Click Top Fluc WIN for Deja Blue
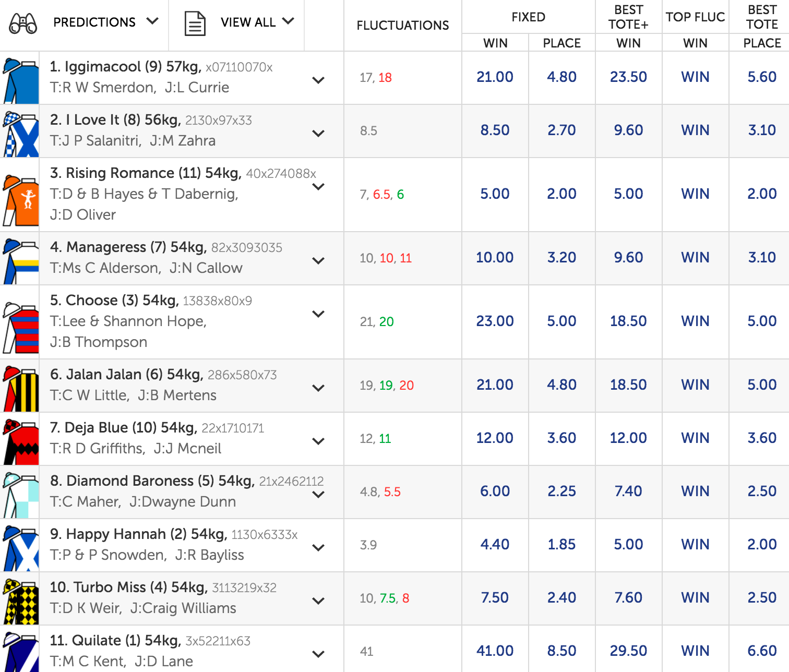 695,438
